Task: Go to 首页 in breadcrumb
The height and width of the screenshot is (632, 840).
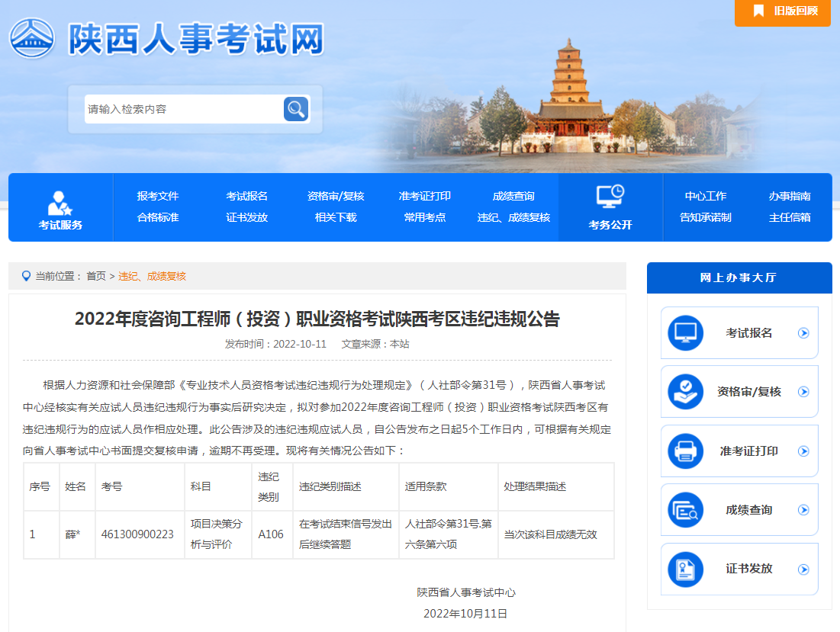Action: pyautogui.click(x=96, y=276)
